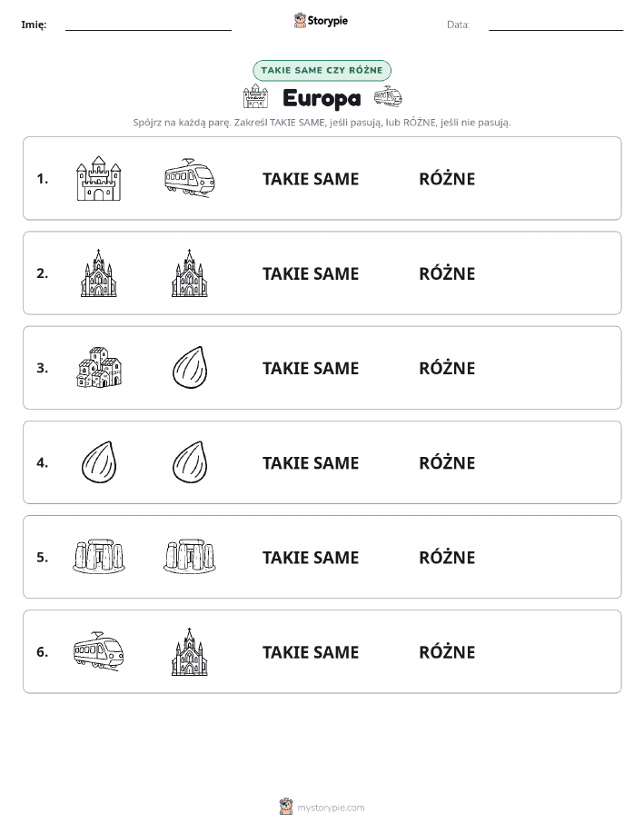The image size is (644, 833).
Task: Click the left Stonehenge icon in row 5
Action: (x=99, y=557)
